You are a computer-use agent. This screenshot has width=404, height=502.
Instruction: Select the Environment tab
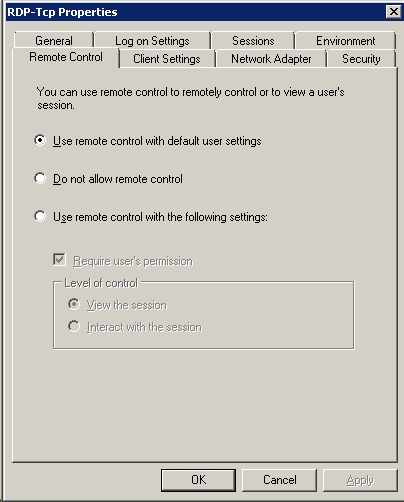click(346, 41)
